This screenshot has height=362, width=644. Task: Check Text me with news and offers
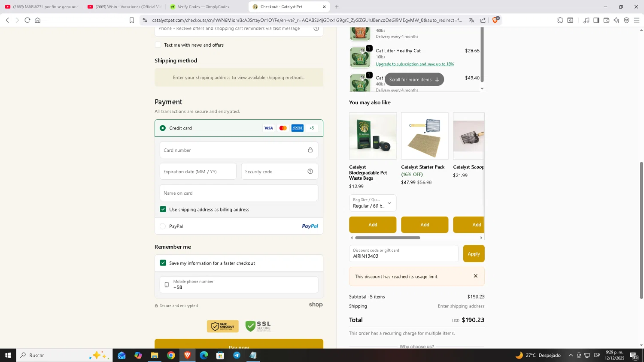coord(158,45)
